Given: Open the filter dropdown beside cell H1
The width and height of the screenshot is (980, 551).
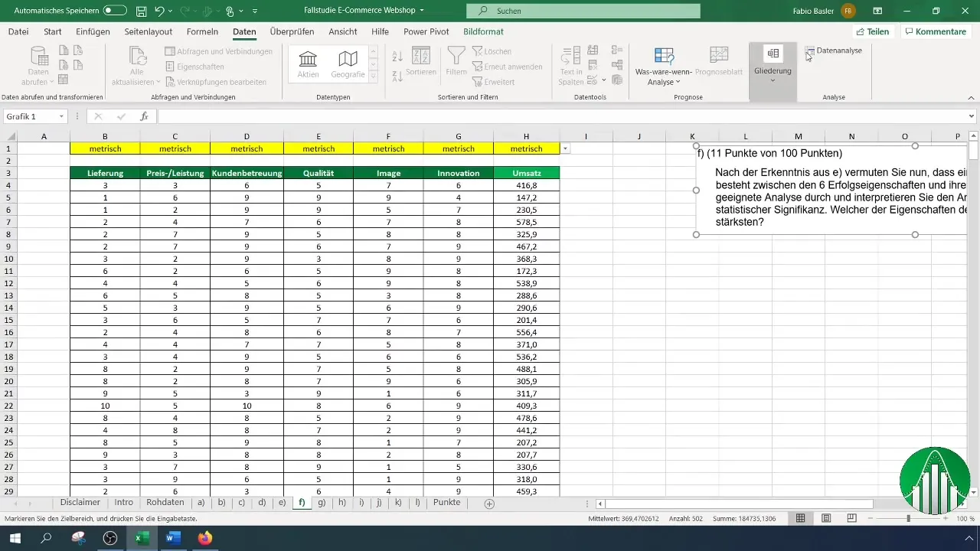Looking at the screenshot, I should 565,148.
